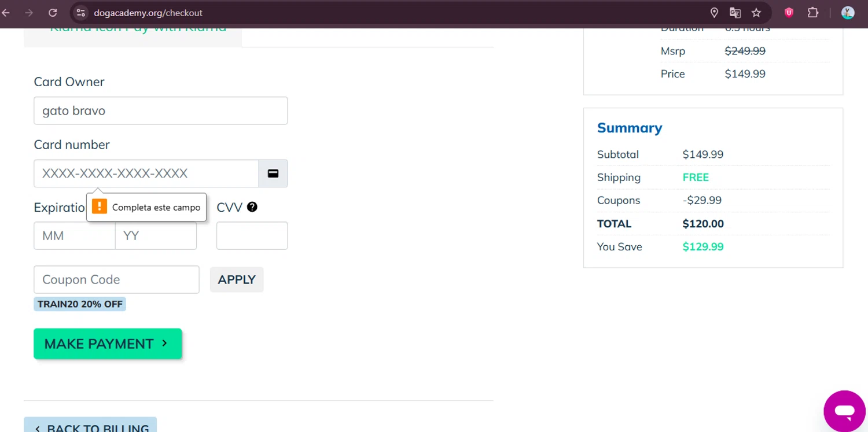Viewport: 868px width, 432px height.
Task: Click the YY expiration year field
Action: coord(156,236)
